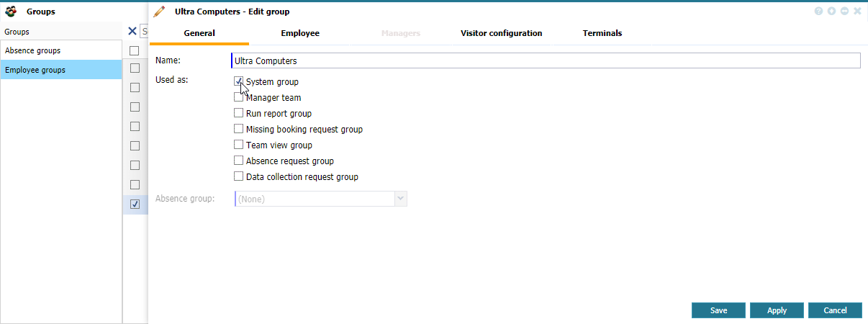Click the Groups module icon

coord(12,12)
